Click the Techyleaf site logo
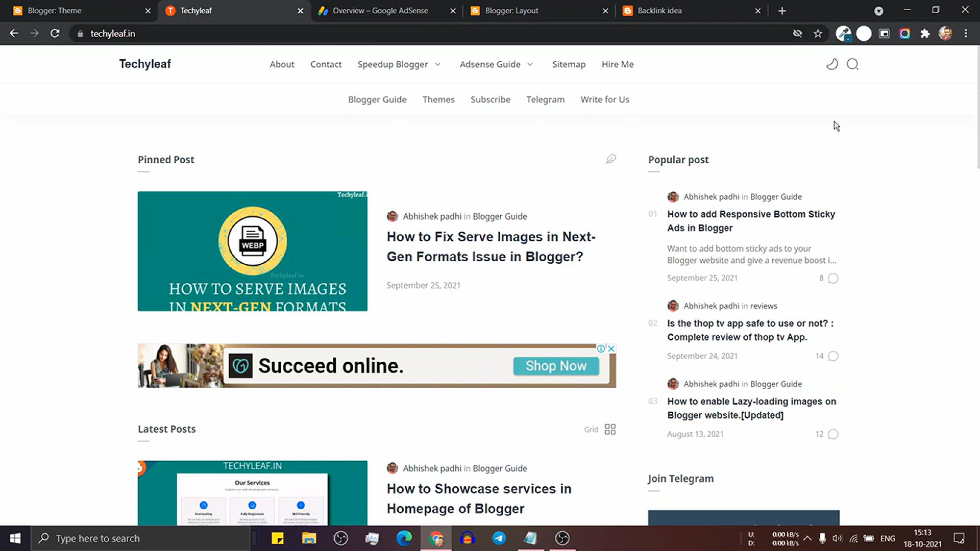This screenshot has height=551, width=980. coord(145,64)
